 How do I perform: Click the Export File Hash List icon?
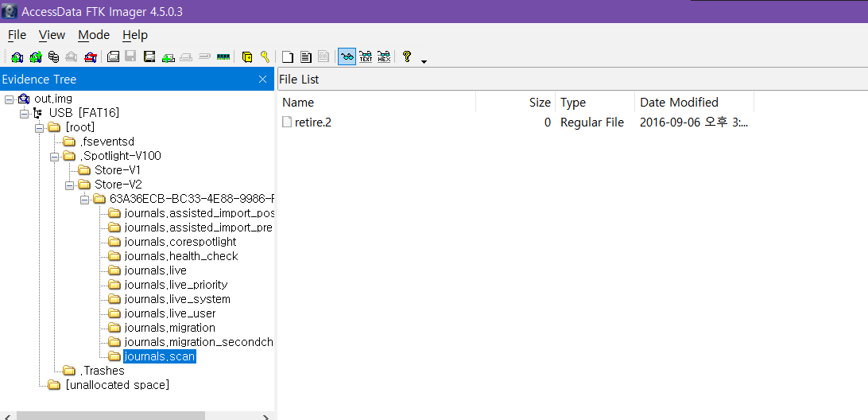(305, 56)
